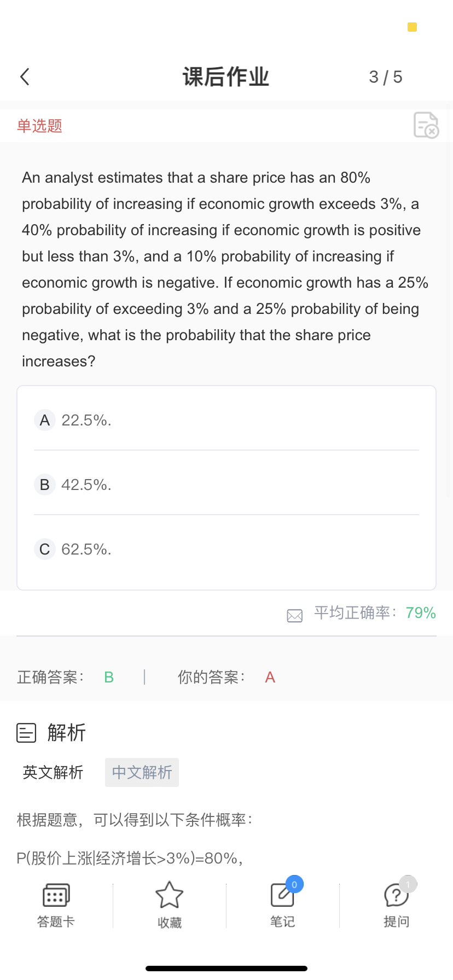Image resolution: width=453 pixels, height=980 pixels.
Task: Tap the 3 / 5 page indicator
Action: [385, 77]
